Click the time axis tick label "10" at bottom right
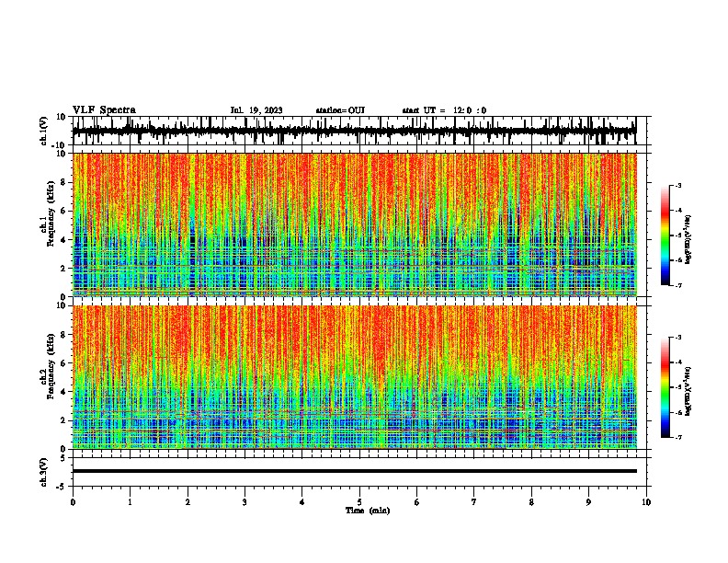728x563 pixels. (646, 502)
